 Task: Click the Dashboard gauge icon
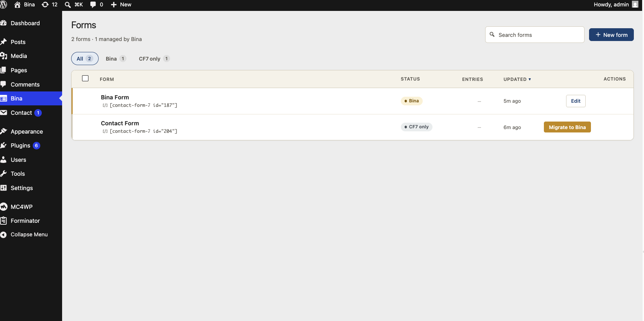pyautogui.click(x=4, y=23)
